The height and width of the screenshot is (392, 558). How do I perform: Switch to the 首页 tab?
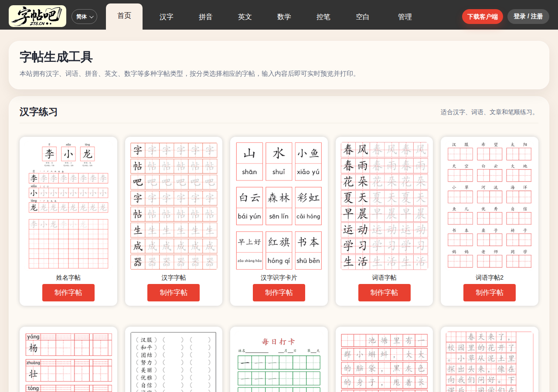pos(124,16)
